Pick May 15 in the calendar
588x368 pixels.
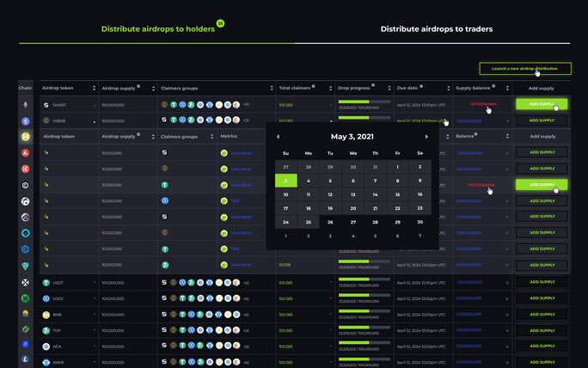[397, 194]
